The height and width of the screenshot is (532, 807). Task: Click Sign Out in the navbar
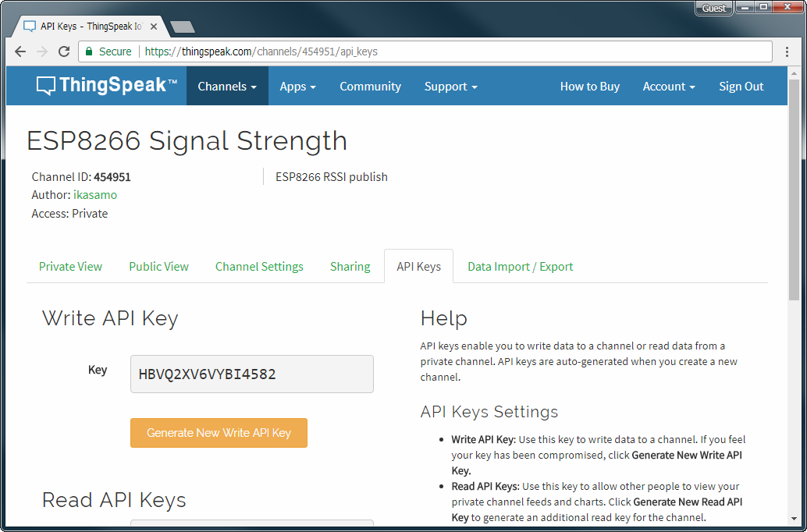click(x=741, y=86)
